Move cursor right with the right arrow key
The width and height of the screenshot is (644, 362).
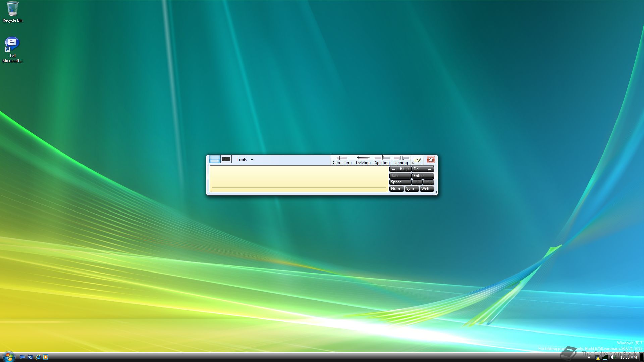(429, 182)
